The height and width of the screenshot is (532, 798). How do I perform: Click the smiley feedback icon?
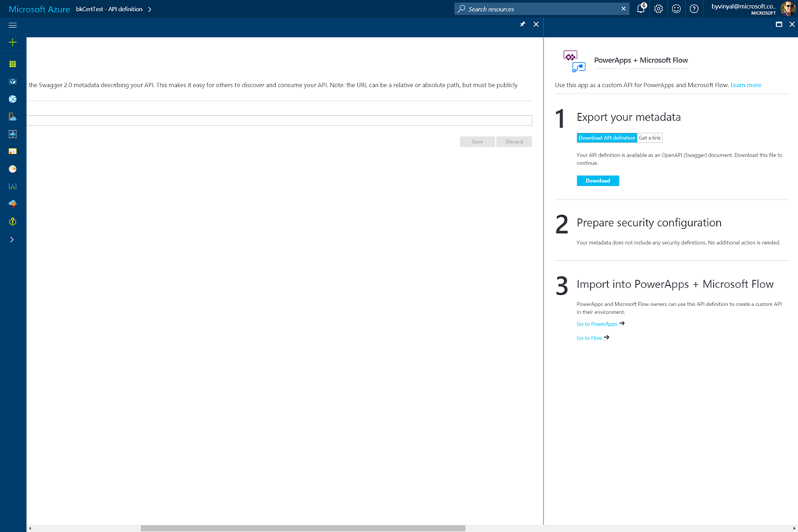pyautogui.click(x=676, y=9)
